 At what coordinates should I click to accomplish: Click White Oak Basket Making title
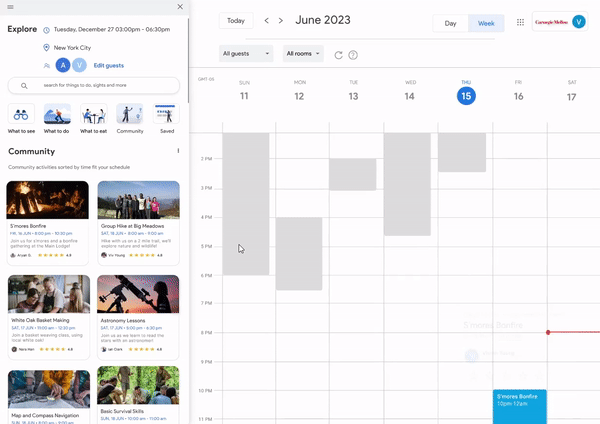click(40, 320)
